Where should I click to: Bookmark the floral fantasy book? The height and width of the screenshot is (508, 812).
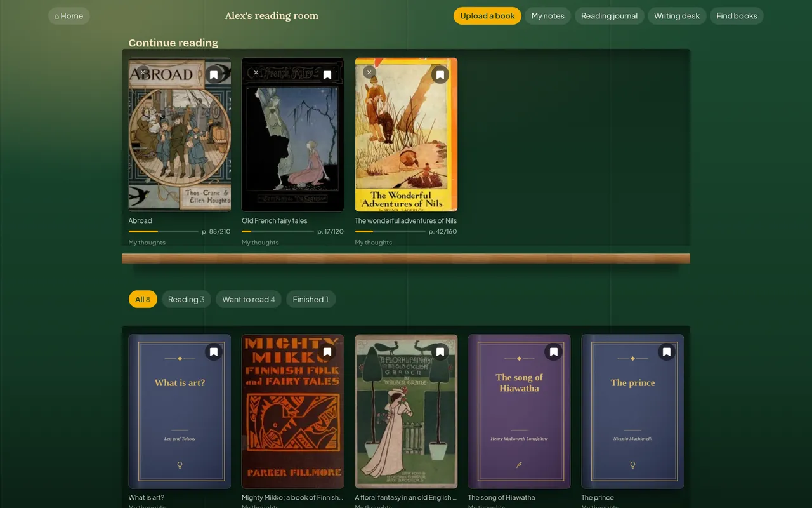pos(440,352)
